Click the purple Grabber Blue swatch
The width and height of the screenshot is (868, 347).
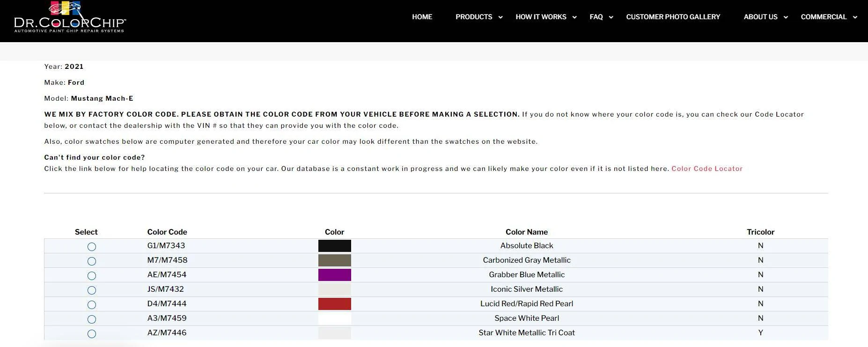coord(335,275)
